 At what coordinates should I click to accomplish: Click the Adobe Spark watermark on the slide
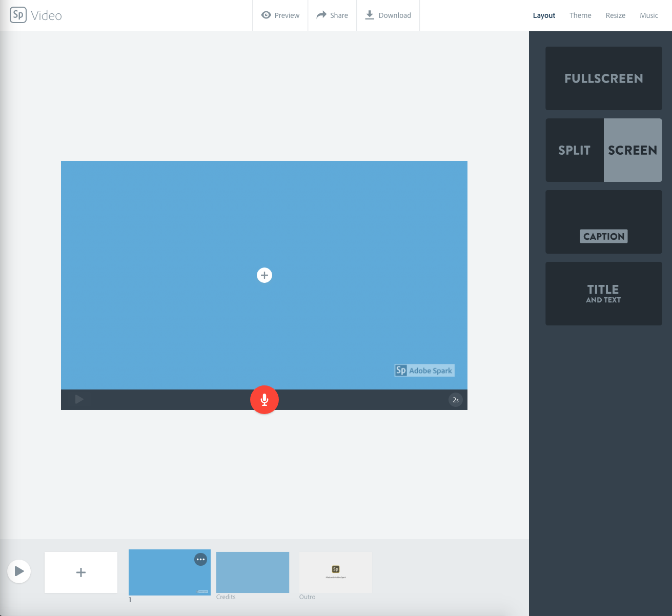click(x=424, y=370)
